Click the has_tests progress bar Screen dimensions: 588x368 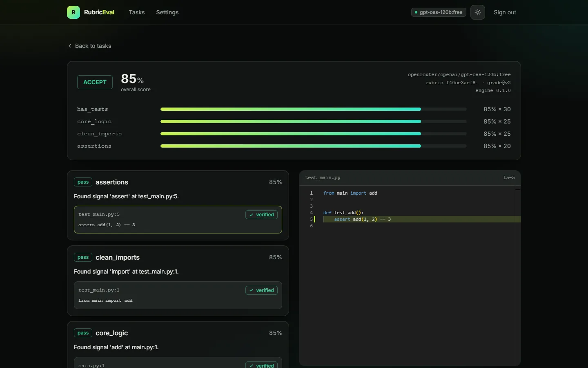[x=313, y=109]
